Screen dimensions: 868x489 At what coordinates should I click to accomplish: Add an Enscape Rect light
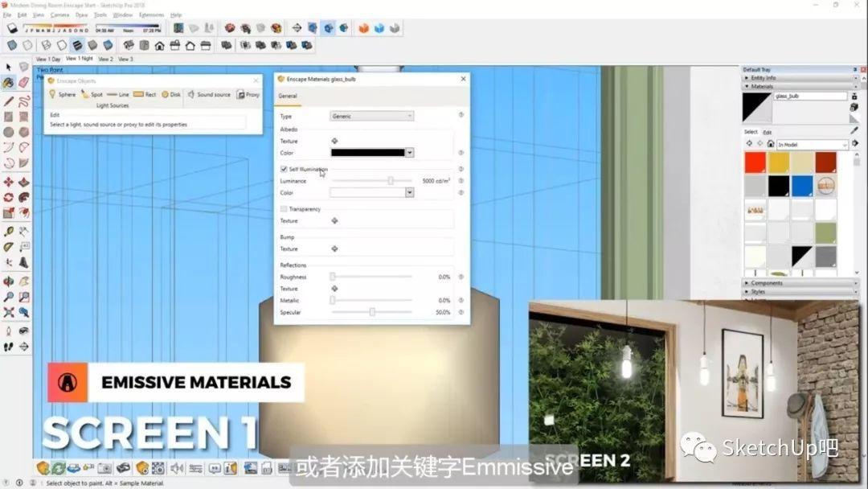point(145,95)
